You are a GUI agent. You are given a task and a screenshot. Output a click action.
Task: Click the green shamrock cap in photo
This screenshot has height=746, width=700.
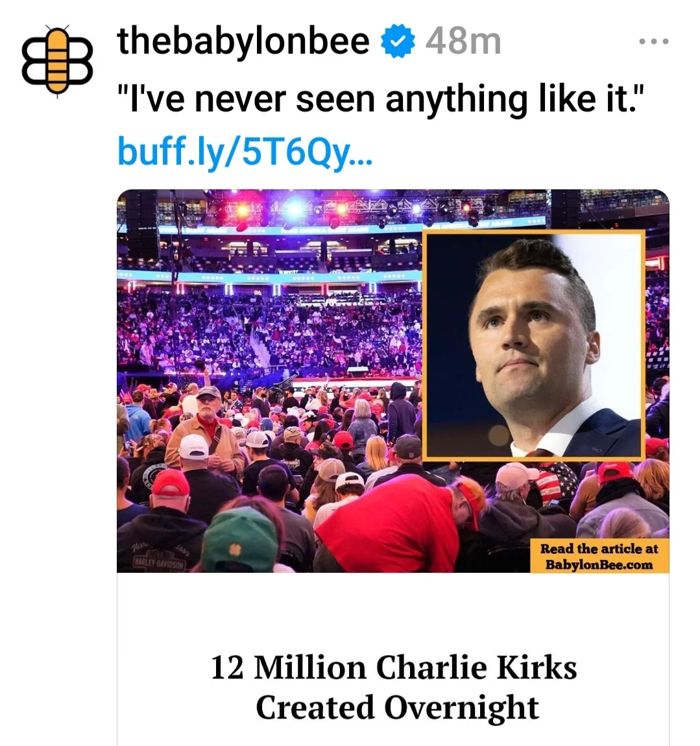241,540
